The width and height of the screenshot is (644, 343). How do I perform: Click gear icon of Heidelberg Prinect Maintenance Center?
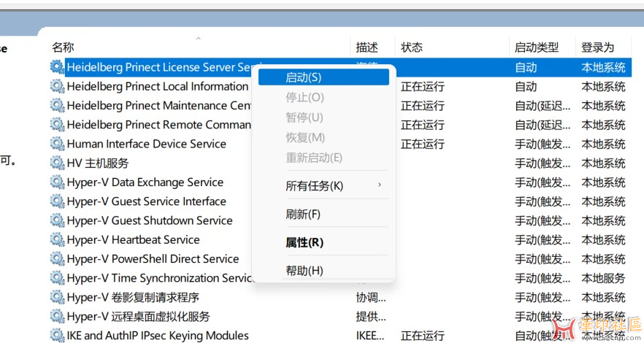57,105
